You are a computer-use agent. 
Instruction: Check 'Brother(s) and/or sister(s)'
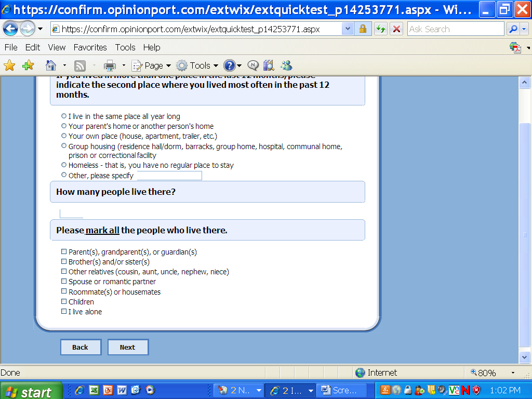64,261
